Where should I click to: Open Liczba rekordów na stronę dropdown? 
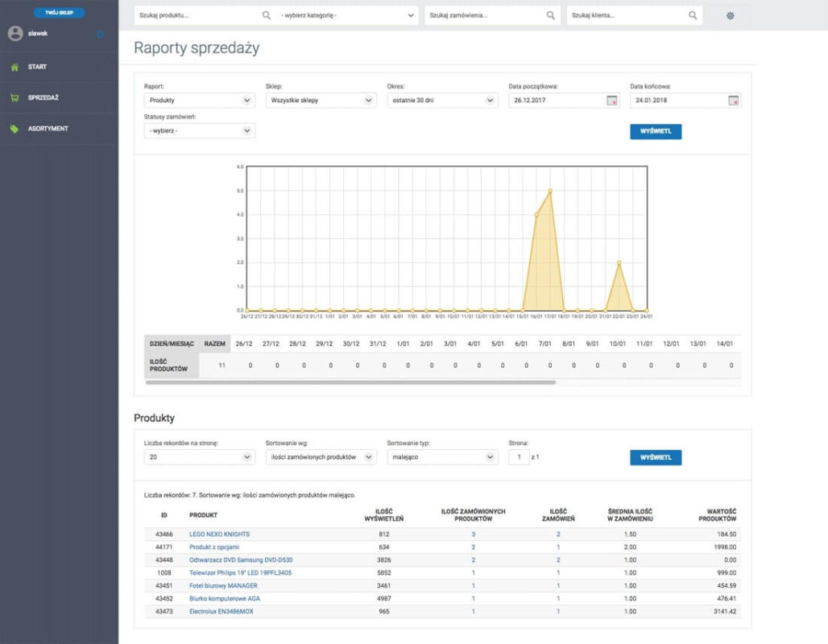[199, 457]
